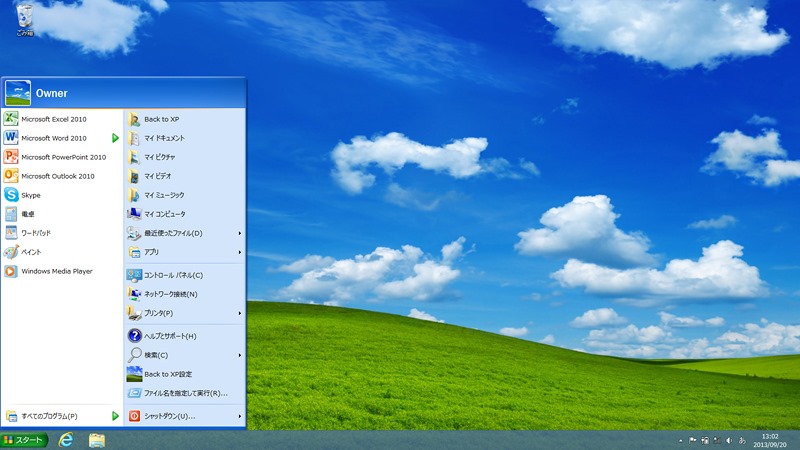This screenshot has height=450, width=800.
Task: Expand 最近使ったファイル(D) submenu arrow
Action: click(240, 233)
